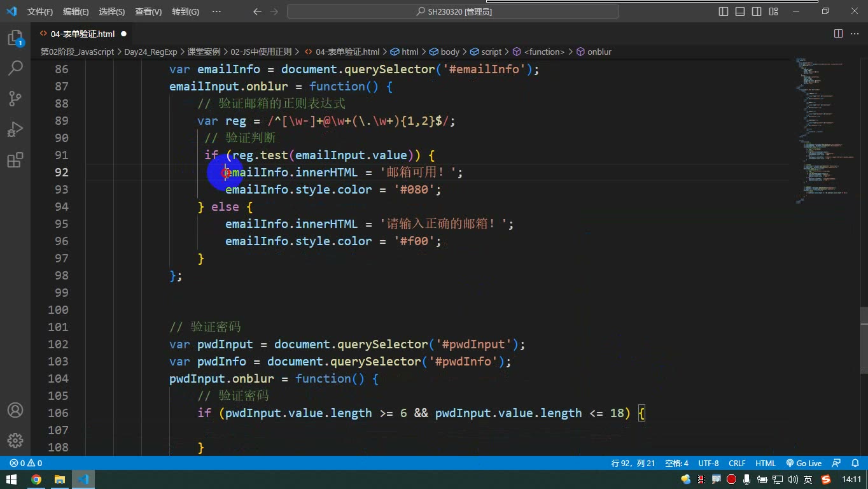
Task: Open the Extensions view
Action: click(x=15, y=159)
